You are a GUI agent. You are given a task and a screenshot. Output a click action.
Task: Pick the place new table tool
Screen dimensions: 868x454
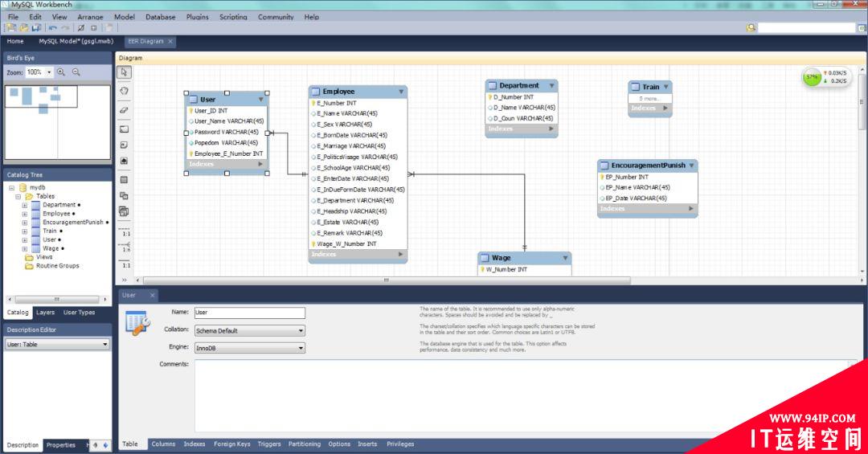[124, 180]
